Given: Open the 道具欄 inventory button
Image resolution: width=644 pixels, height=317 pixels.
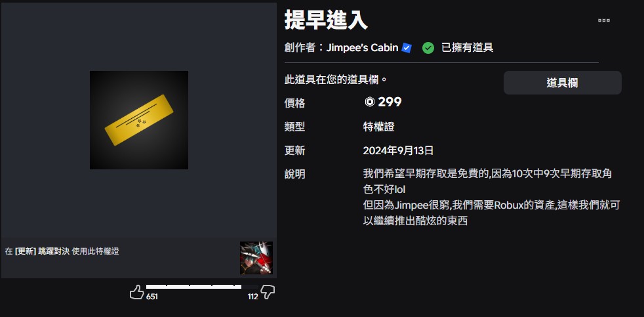Looking at the screenshot, I should coord(562,83).
